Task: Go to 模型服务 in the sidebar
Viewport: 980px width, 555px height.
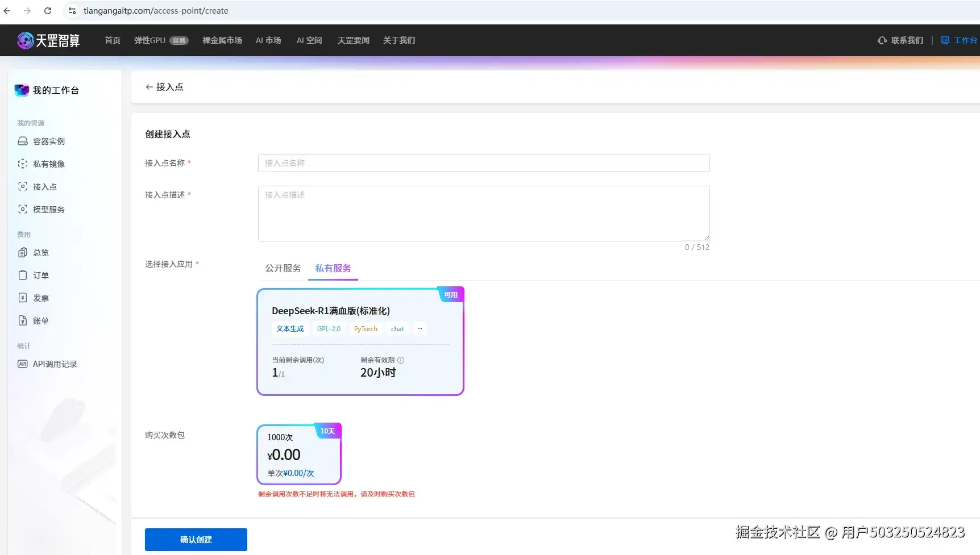Action: (x=49, y=209)
